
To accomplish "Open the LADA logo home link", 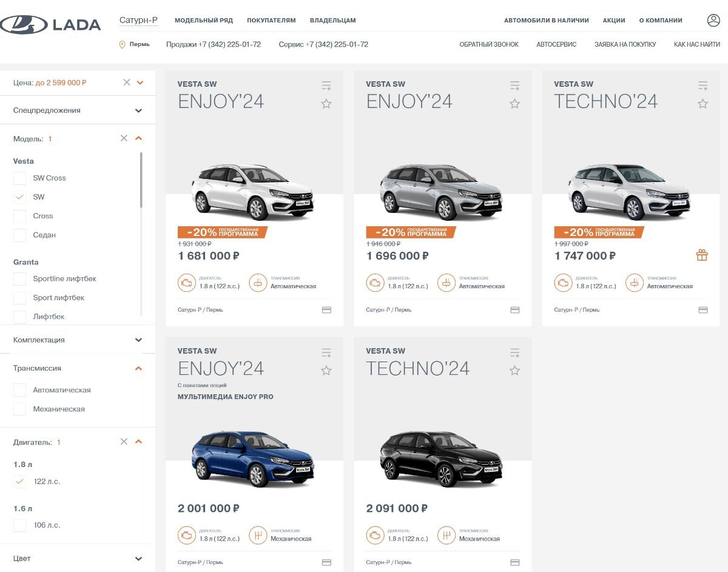I will (50, 25).
